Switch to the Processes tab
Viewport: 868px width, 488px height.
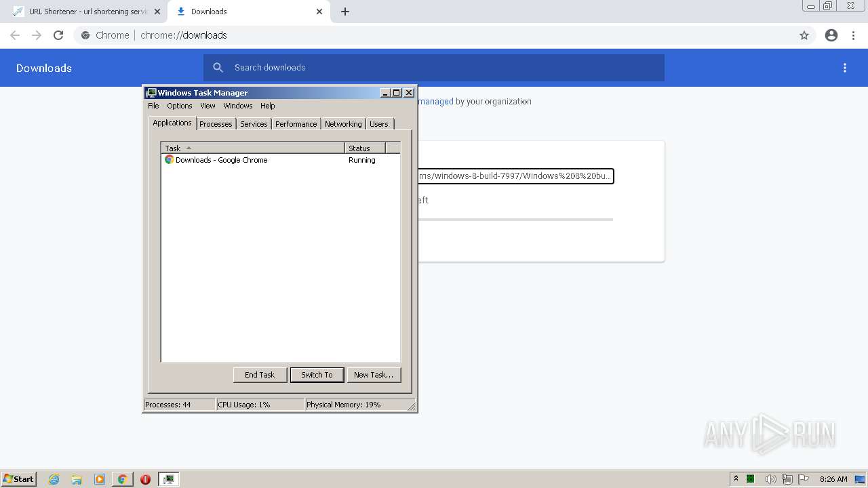[216, 124]
